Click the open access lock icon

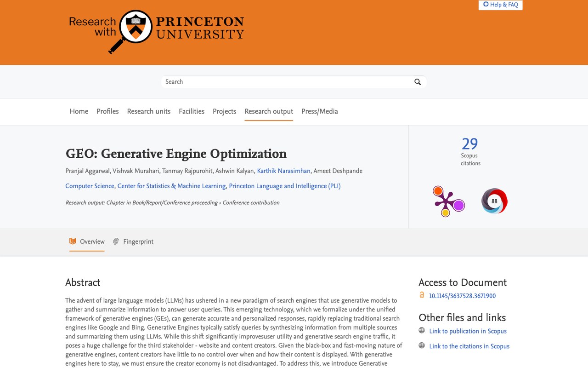[422, 295]
